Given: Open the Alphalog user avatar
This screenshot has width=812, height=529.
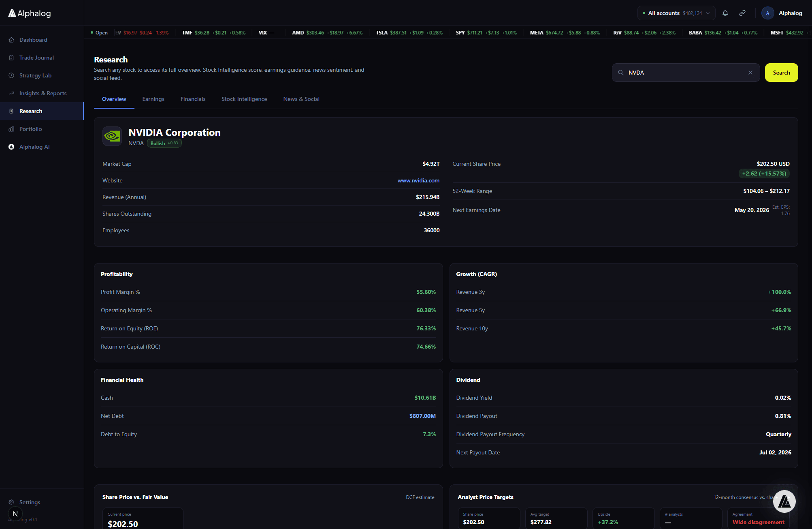Looking at the screenshot, I should [767, 13].
